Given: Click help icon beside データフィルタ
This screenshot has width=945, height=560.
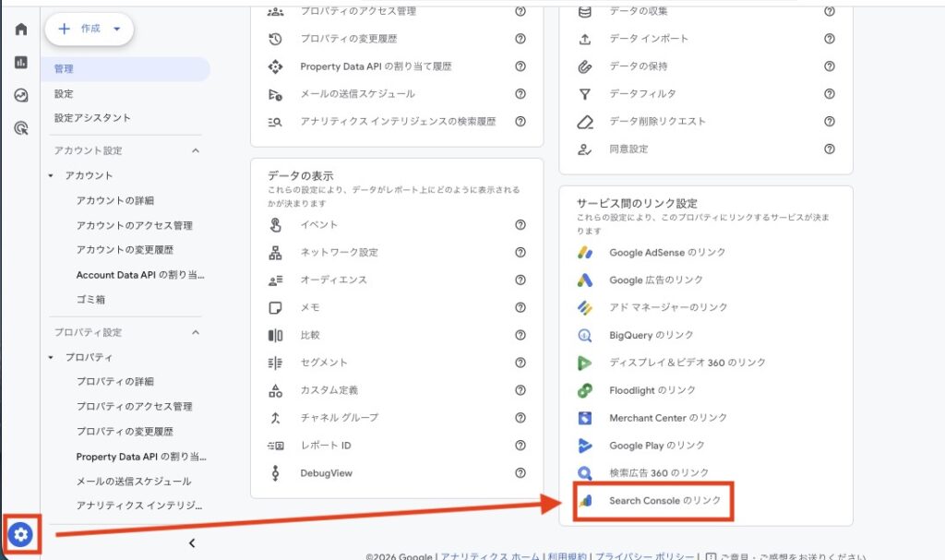Looking at the screenshot, I should 830,94.
